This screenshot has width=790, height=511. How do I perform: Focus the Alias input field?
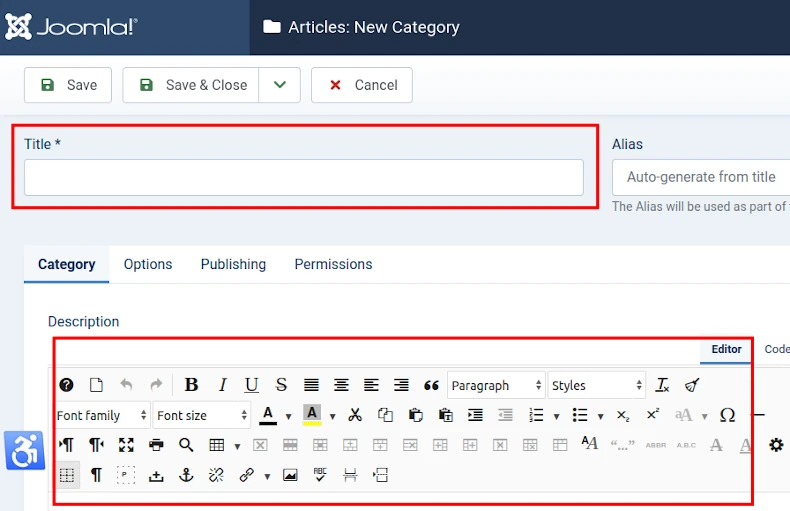[x=701, y=177]
